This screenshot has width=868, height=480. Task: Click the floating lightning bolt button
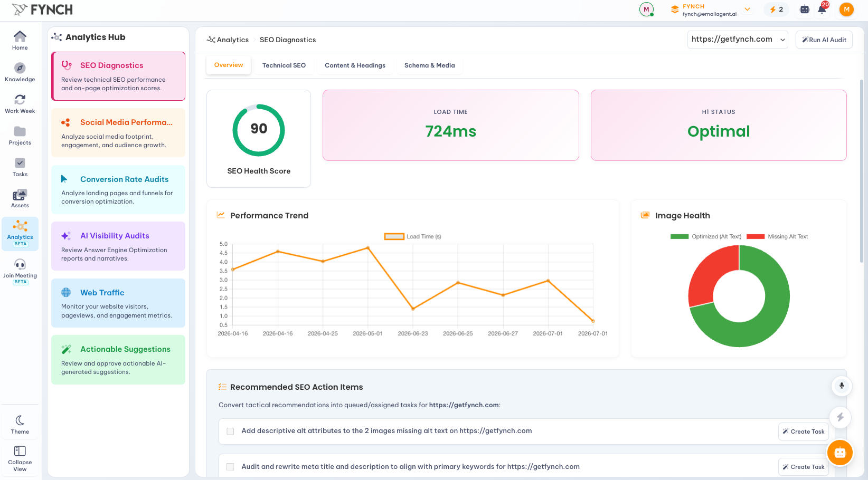point(840,417)
